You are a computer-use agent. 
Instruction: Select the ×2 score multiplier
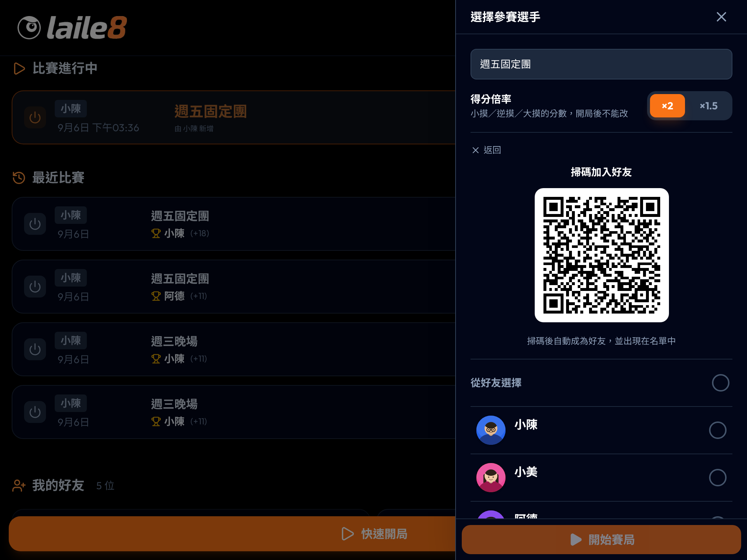[x=667, y=106]
